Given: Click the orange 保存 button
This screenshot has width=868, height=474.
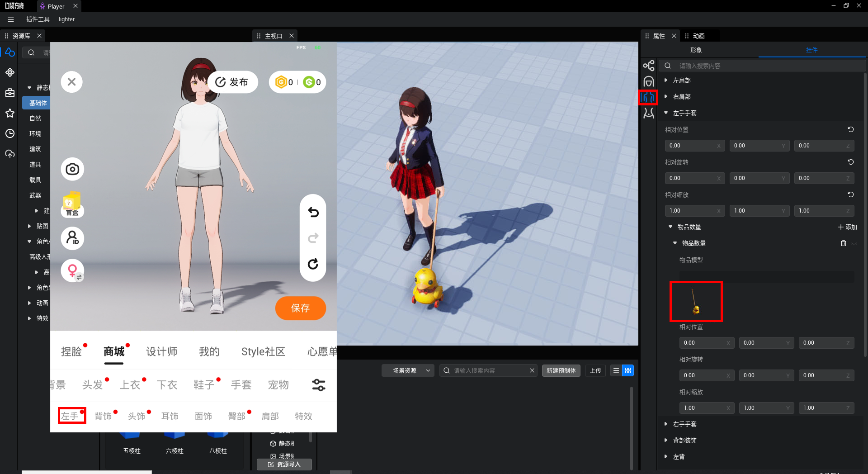Looking at the screenshot, I should tap(300, 308).
